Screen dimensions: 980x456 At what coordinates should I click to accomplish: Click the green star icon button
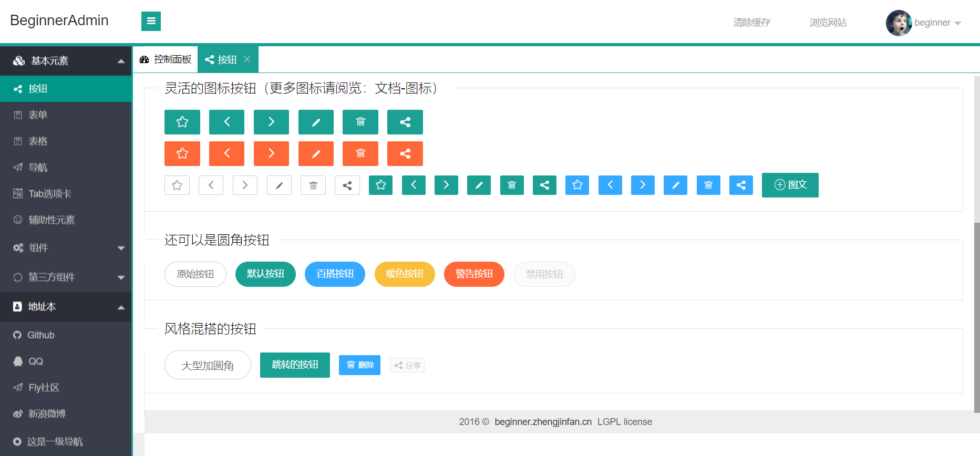[x=182, y=122]
